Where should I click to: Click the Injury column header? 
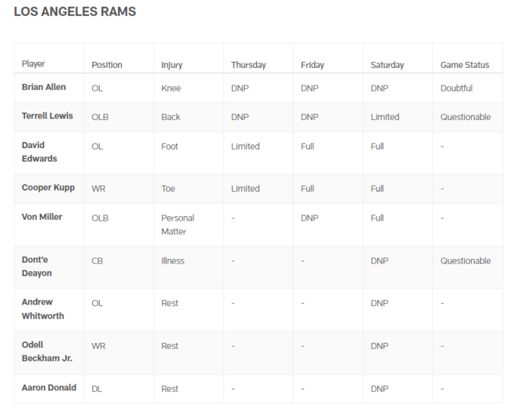coord(172,65)
